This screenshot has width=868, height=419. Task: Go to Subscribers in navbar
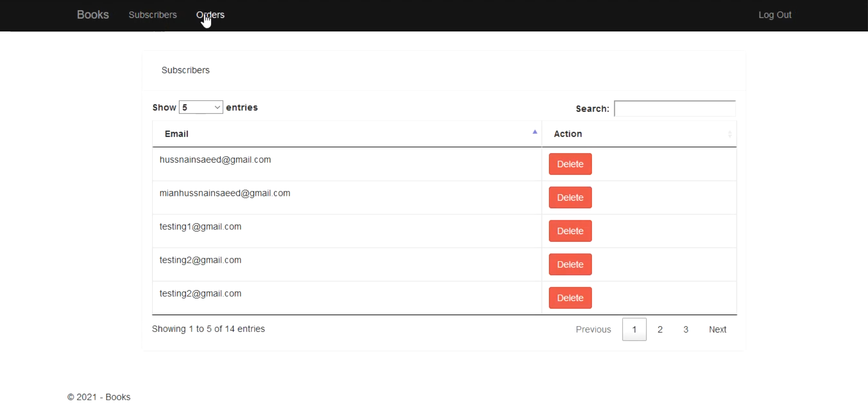(152, 15)
